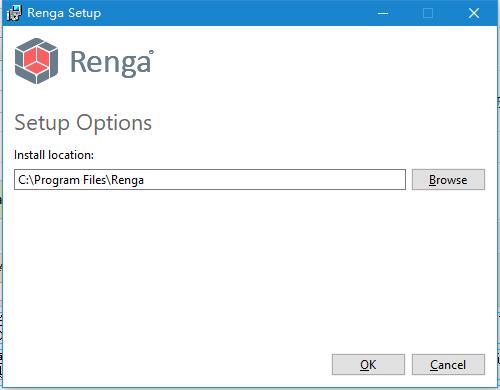Click the blank area below the path field
Image resolution: width=500 pixels, height=390 pixels.
tap(233, 267)
